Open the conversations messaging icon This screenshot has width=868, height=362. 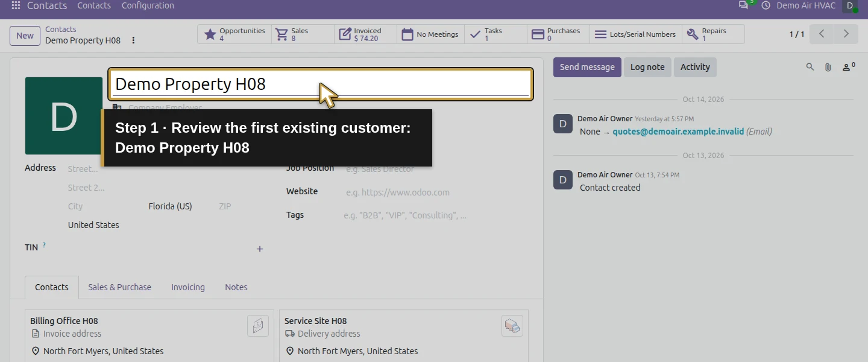743,5
